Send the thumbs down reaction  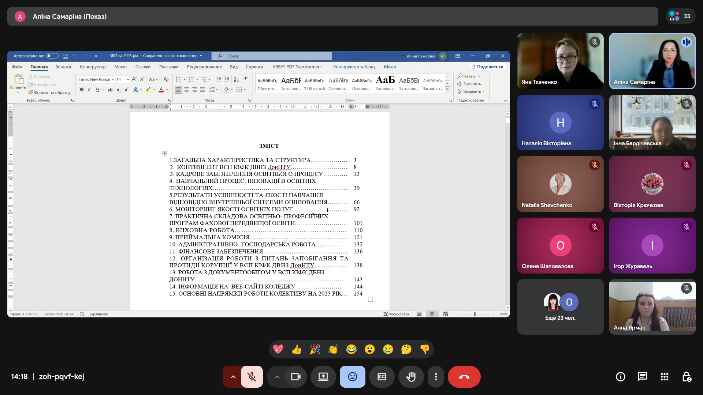[425, 349]
